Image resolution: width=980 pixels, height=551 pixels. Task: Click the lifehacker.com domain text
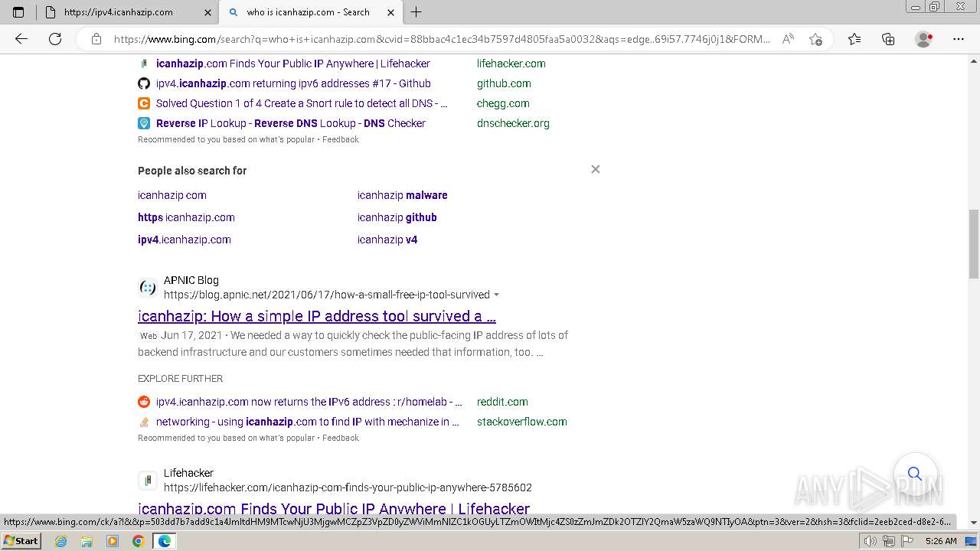point(511,64)
